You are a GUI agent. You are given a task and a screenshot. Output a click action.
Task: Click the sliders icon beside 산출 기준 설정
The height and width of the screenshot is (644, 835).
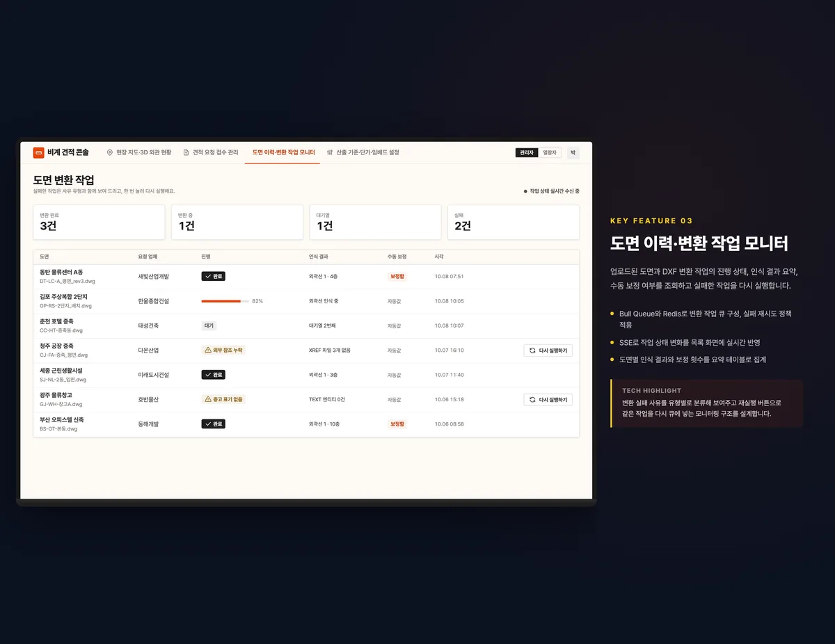point(330,152)
